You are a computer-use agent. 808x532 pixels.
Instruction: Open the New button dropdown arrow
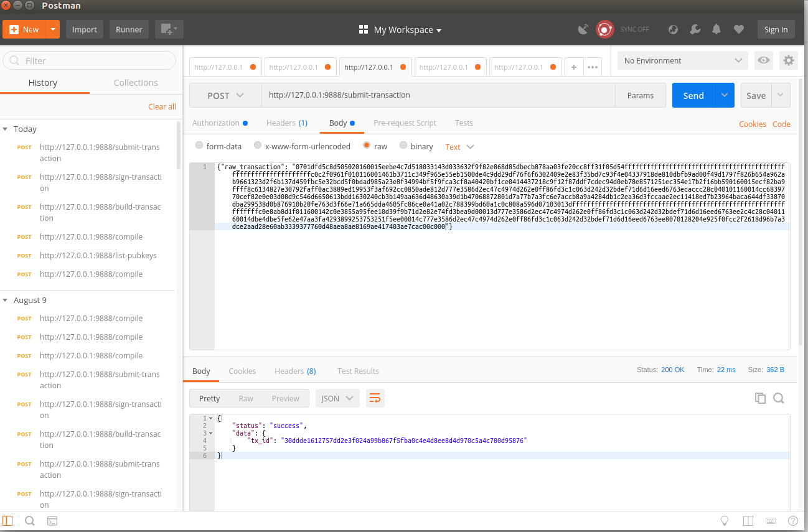(x=53, y=29)
